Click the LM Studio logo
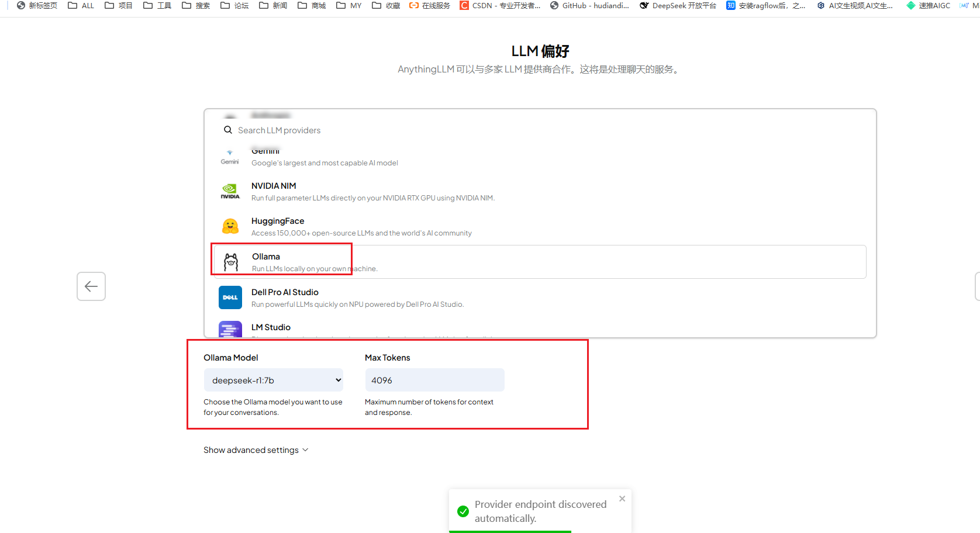Viewport: 980px width, 533px height. 230,329
